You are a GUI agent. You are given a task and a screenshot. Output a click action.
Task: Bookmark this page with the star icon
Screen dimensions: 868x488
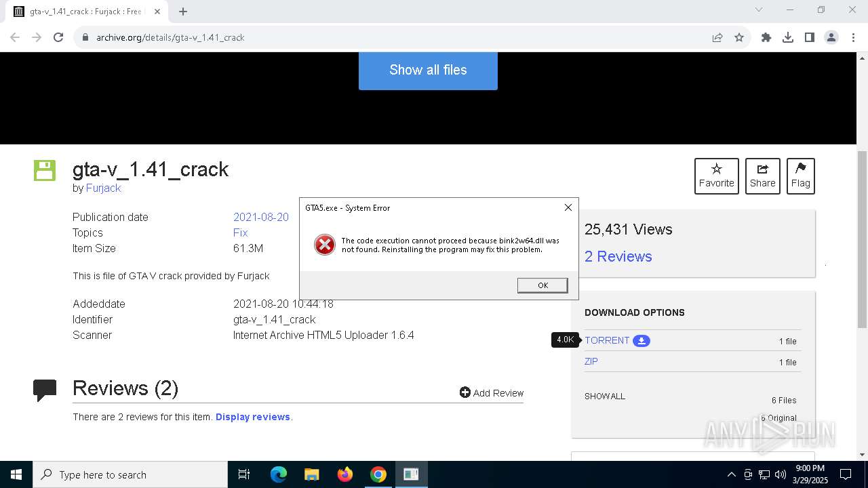pos(739,37)
